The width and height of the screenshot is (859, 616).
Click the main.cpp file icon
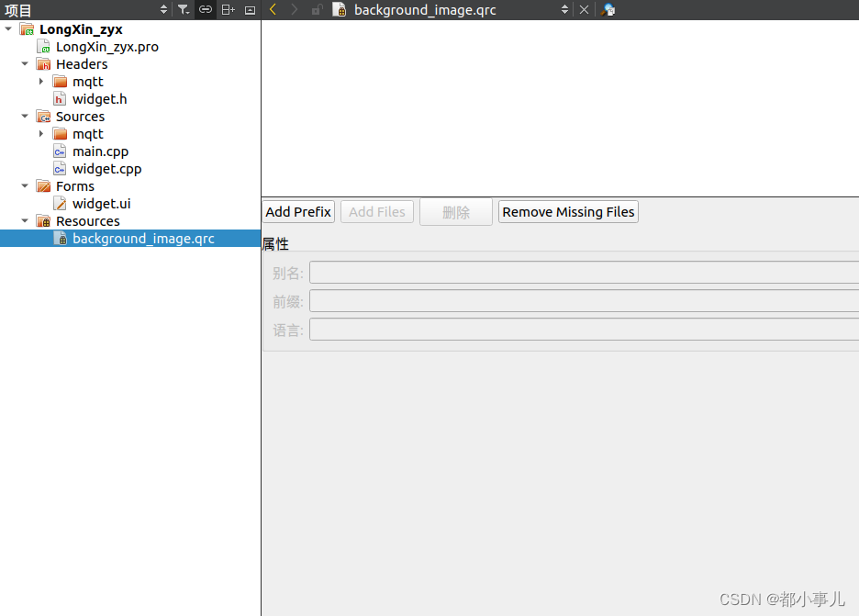[59, 151]
